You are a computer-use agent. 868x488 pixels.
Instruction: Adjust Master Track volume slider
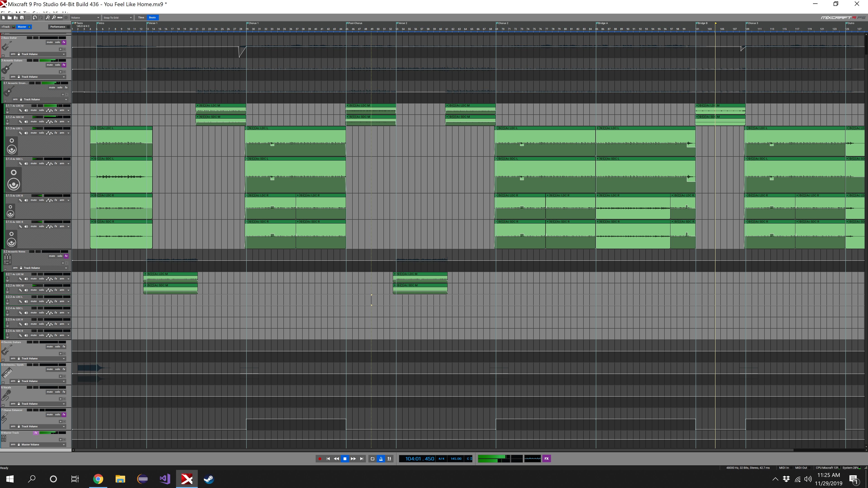click(x=52, y=433)
